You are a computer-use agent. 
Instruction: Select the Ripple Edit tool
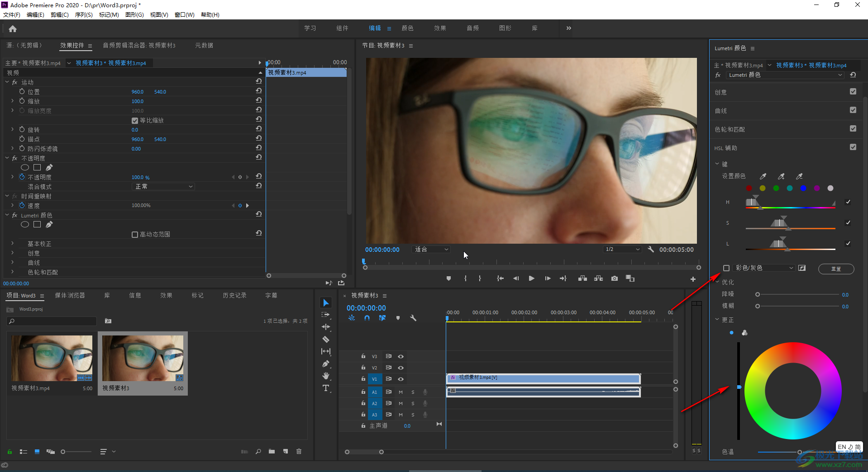point(326,327)
